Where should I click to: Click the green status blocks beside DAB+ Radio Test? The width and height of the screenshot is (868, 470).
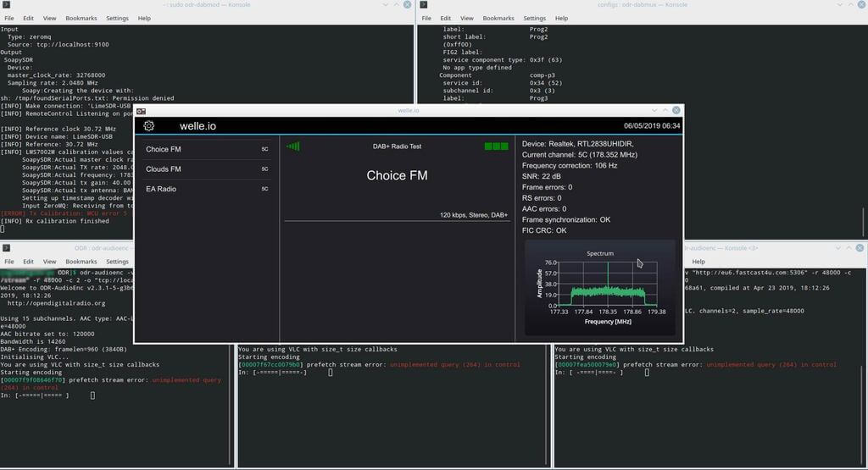pos(496,147)
